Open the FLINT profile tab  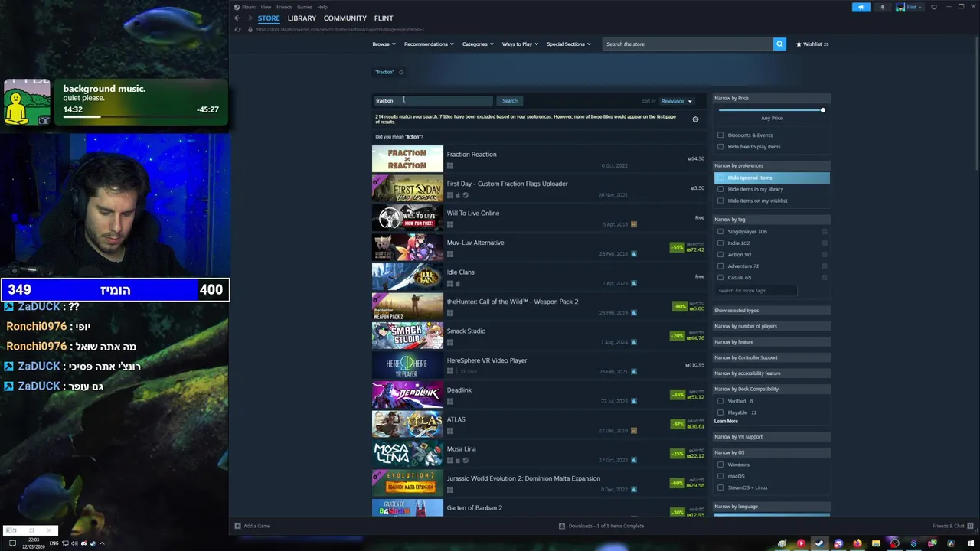click(384, 18)
